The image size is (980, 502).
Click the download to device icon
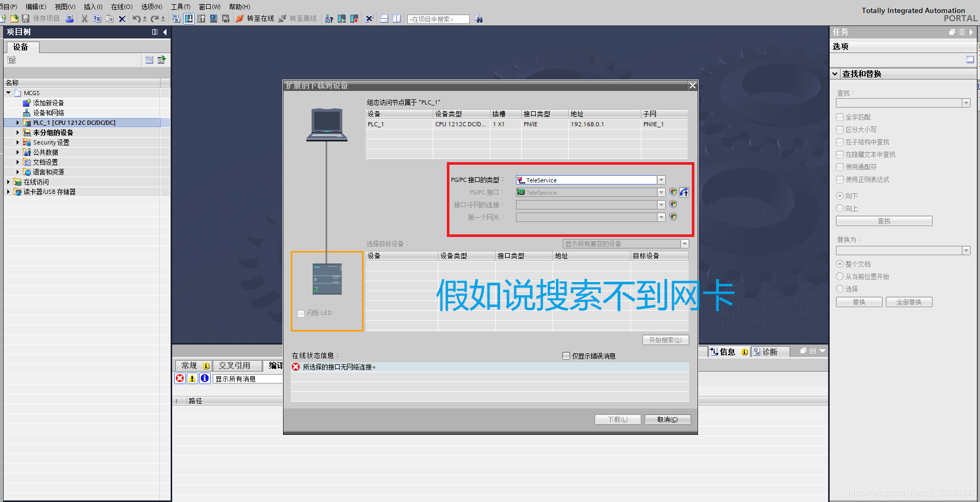pyautogui.click(x=189, y=19)
